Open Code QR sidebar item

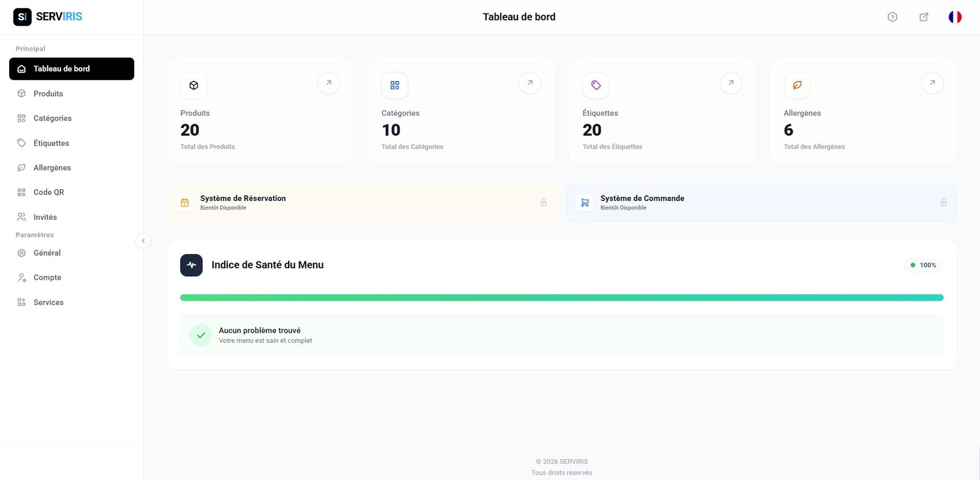coord(48,192)
